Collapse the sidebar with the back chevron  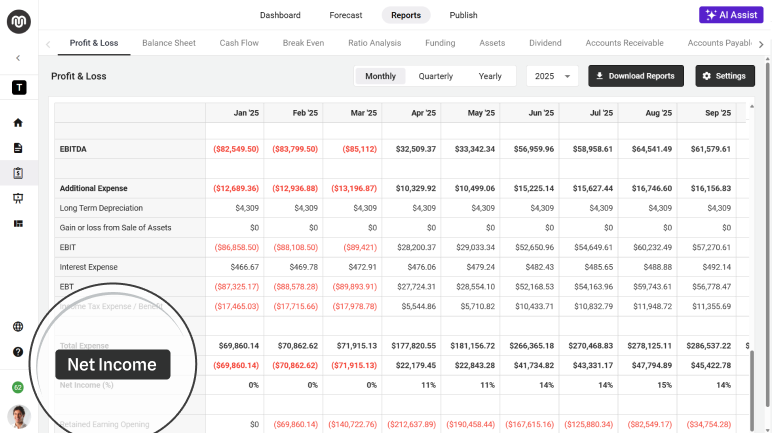click(x=18, y=58)
